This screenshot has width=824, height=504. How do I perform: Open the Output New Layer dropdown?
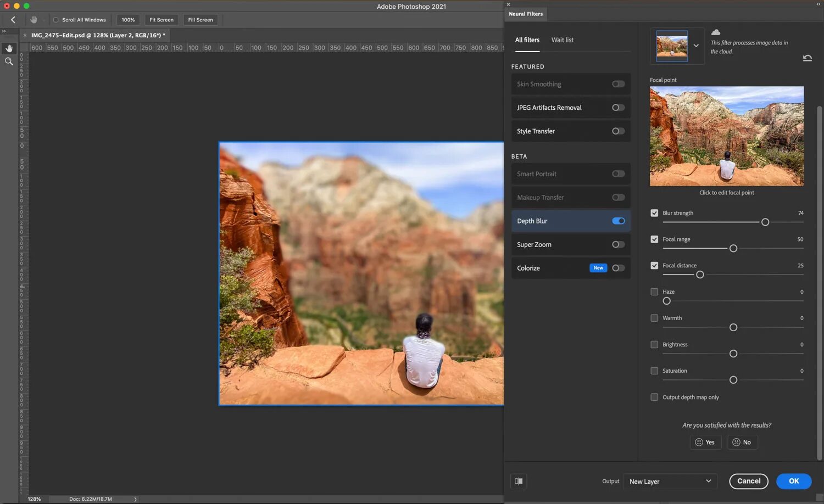click(x=670, y=481)
